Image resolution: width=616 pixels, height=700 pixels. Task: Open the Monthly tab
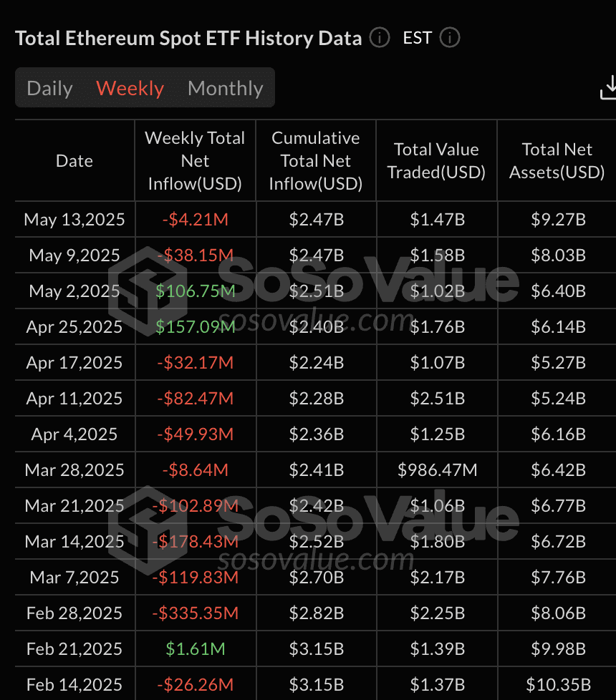click(x=225, y=88)
